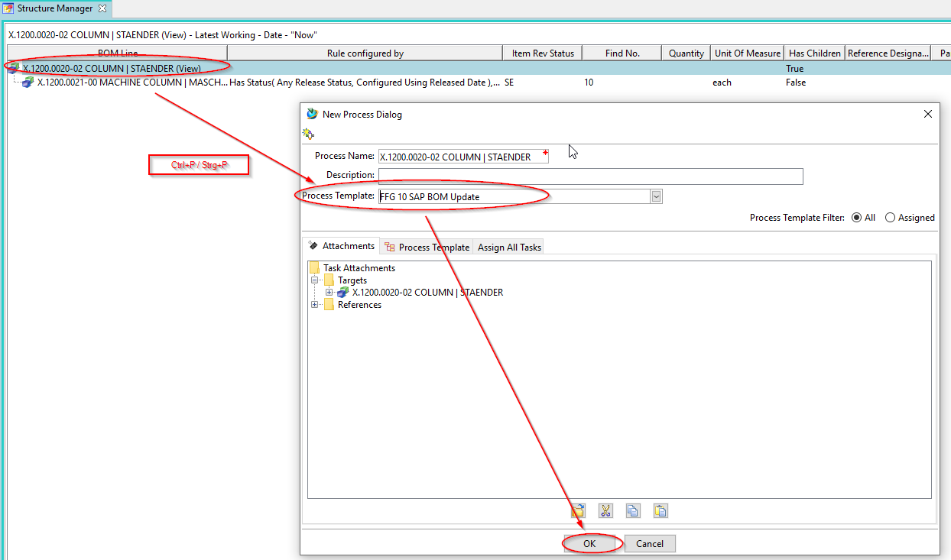Click the MACHINE COLUMN item icon in BOM
The height and width of the screenshot is (560, 951).
pyautogui.click(x=28, y=83)
